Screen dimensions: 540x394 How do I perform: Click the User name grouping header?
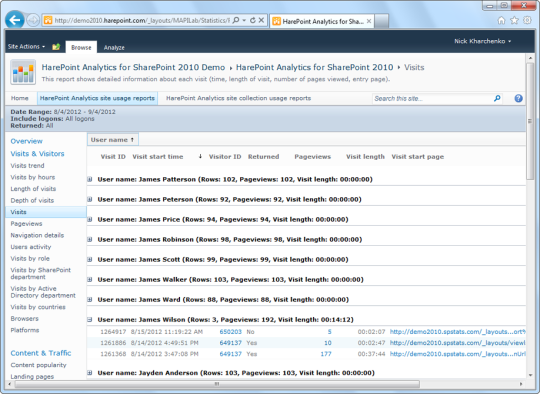point(113,140)
